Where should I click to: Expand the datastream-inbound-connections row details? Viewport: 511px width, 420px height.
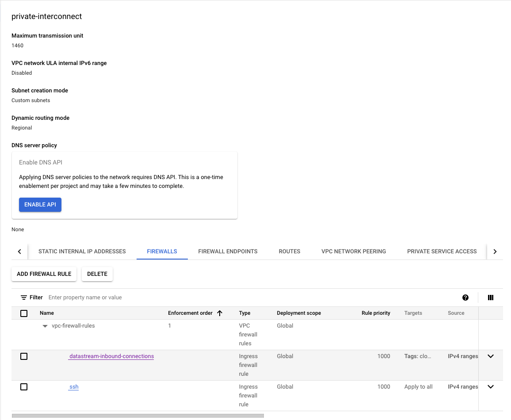click(490, 356)
